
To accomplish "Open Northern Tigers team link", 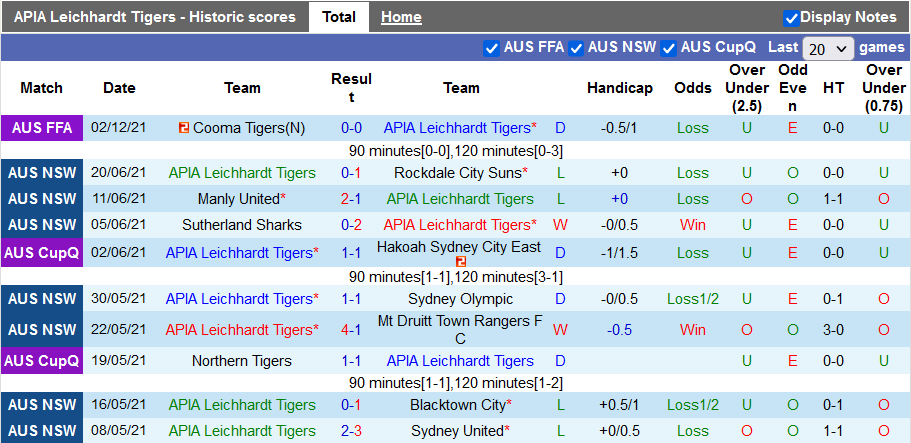I will [x=242, y=361].
